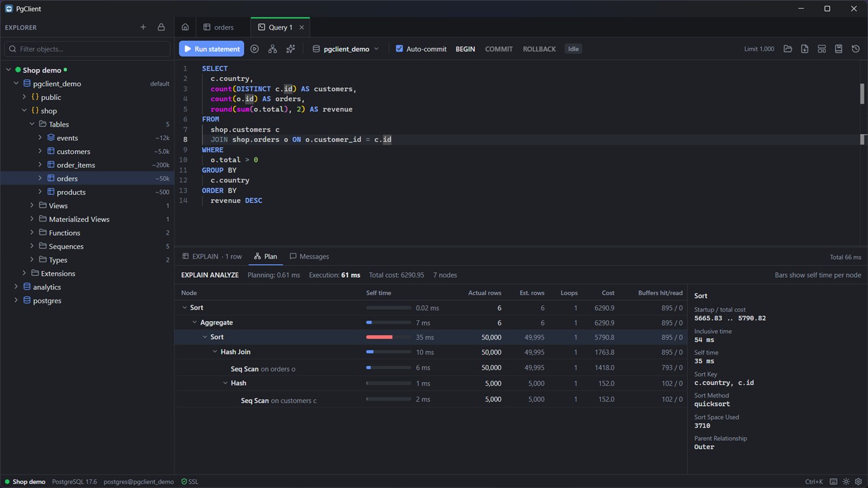Go to the Home tab icon
868x488 pixels.
(185, 27)
